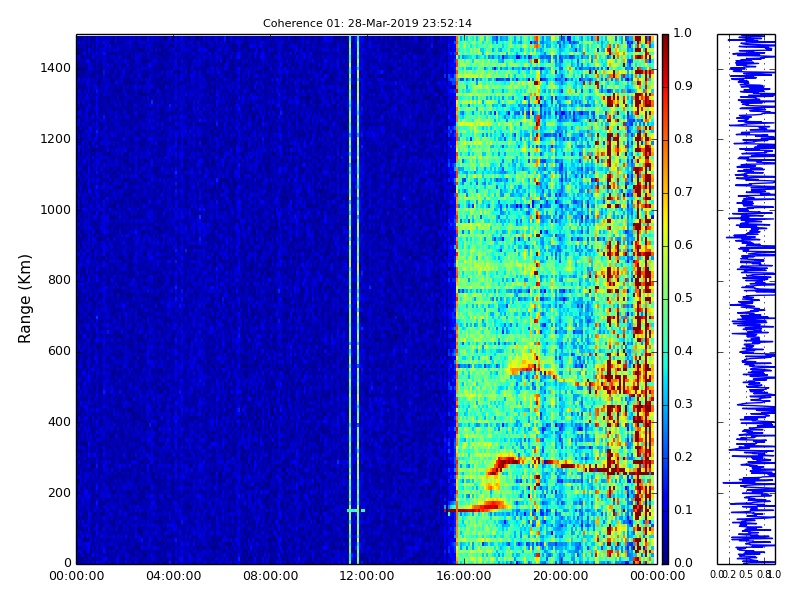
Task: Click the dark blue bottom of the colorbar
Action: [665, 554]
